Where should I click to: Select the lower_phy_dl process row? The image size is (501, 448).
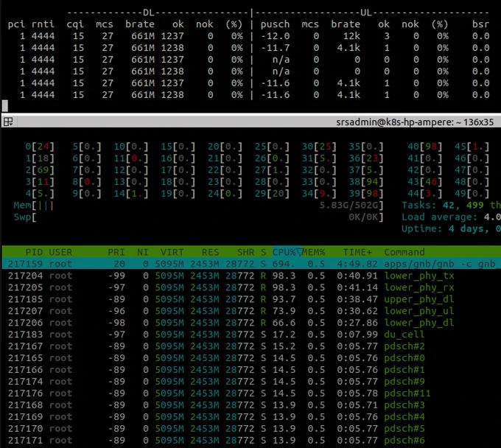[251, 323]
